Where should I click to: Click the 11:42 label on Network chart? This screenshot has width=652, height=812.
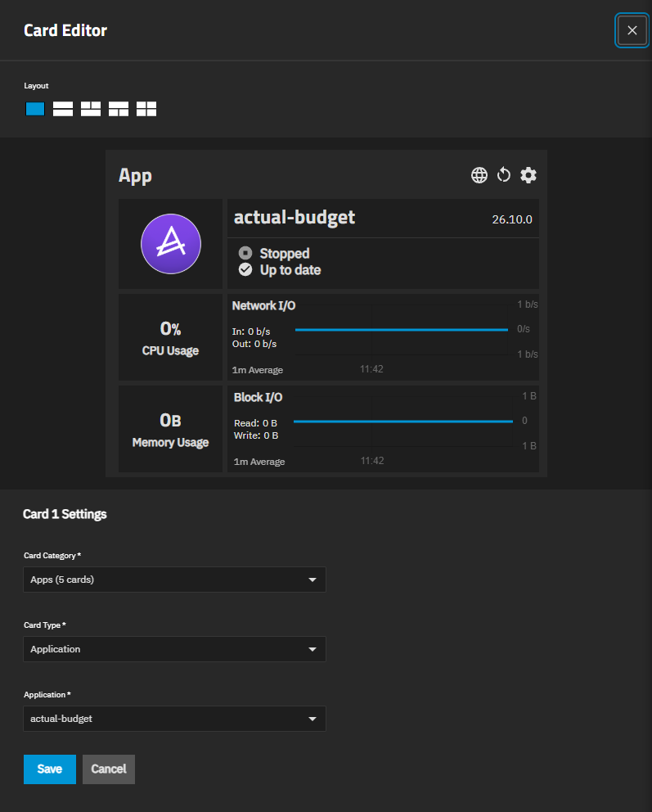(x=371, y=368)
